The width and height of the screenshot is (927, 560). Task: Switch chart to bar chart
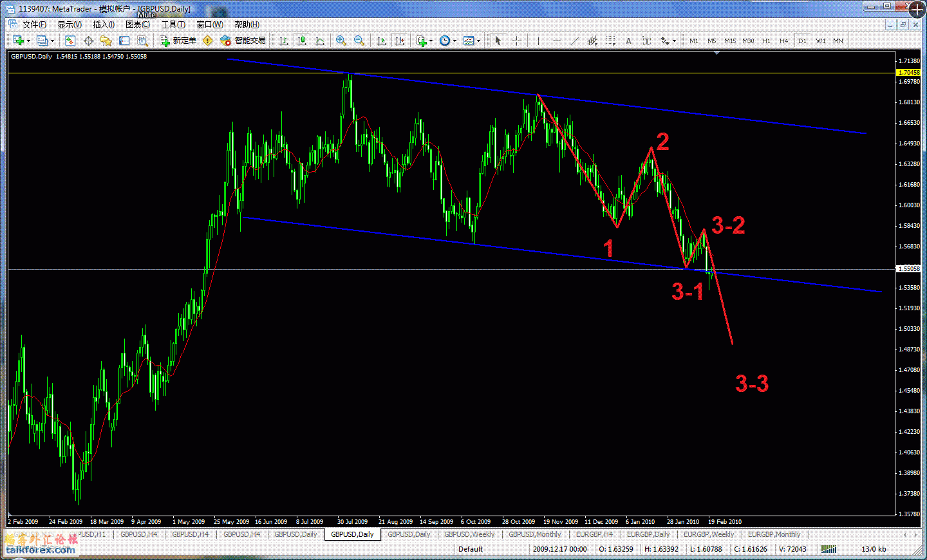283,41
